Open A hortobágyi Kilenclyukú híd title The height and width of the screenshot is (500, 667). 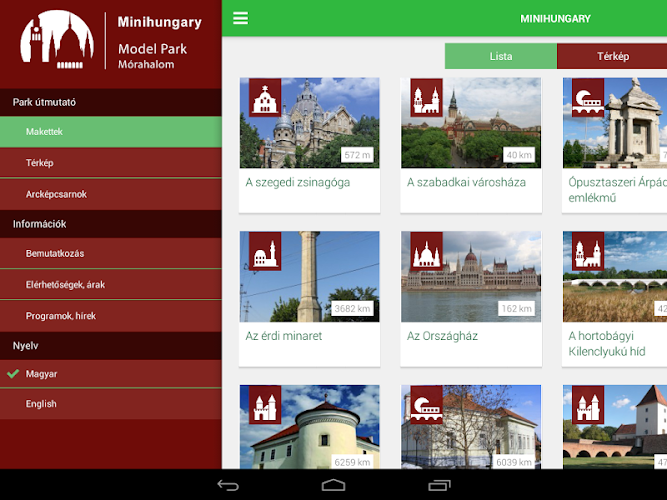[x=607, y=343]
